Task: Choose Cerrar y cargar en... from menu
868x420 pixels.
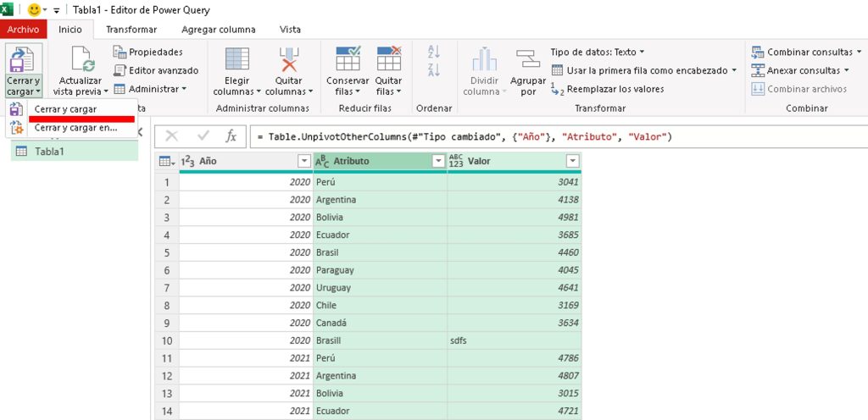Action: click(x=72, y=128)
